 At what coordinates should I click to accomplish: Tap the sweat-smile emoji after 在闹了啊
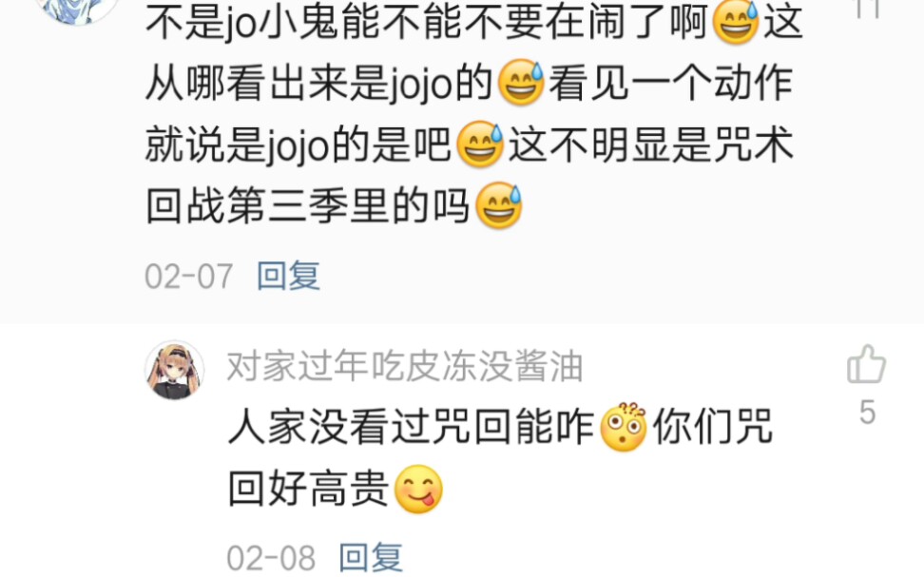[736, 22]
